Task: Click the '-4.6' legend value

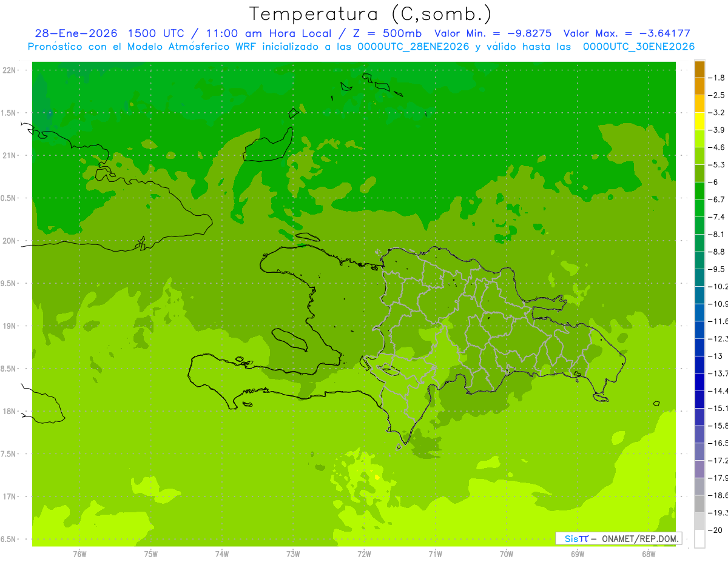Action: click(x=716, y=147)
